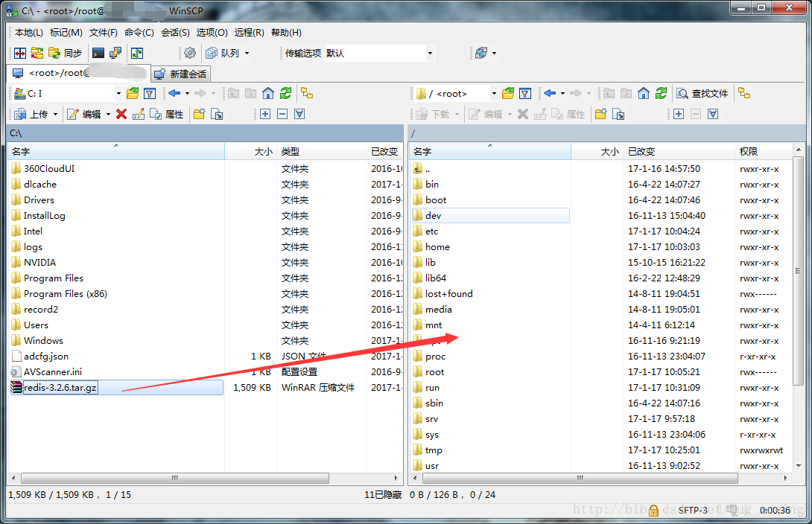
Task: Open the transfer settings 默认 dropdown
Action: coord(430,53)
